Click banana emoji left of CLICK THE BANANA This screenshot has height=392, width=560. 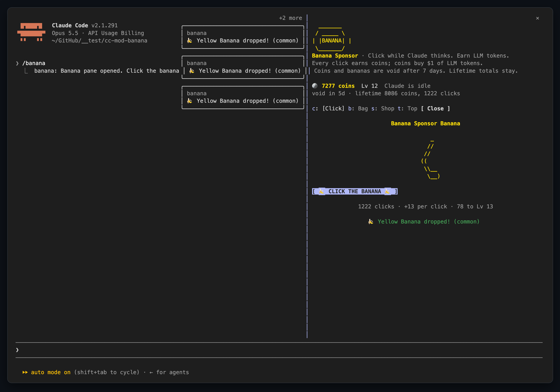coord(321,191)
